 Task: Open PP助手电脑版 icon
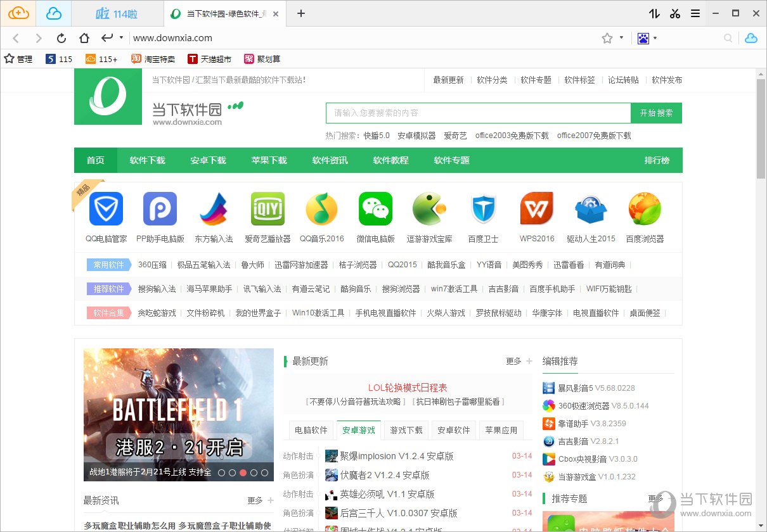click(x=160, y=209)
